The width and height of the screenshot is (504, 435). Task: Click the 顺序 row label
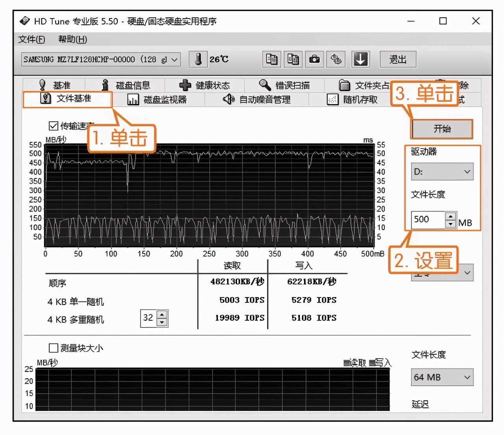point(57,283)
